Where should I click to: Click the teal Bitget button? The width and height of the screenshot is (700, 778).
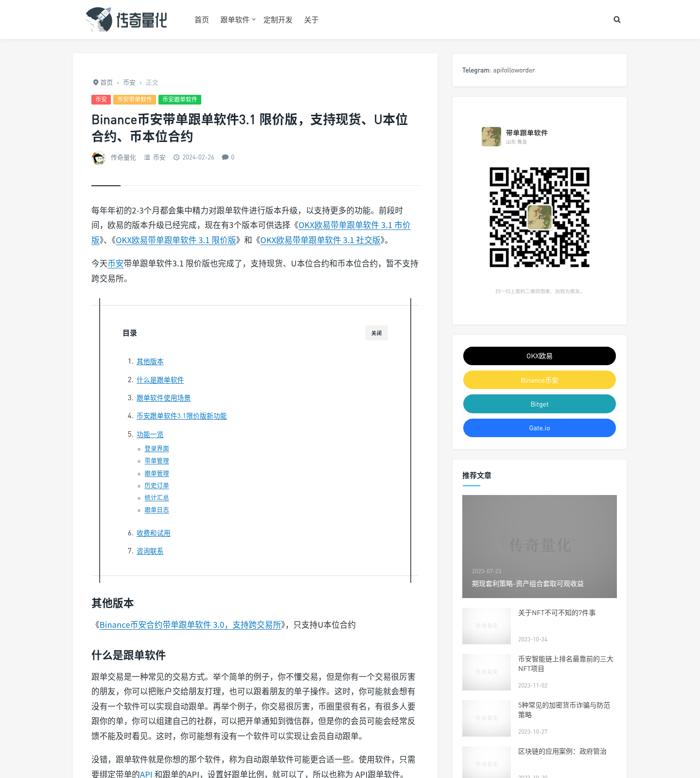(540, 404)
